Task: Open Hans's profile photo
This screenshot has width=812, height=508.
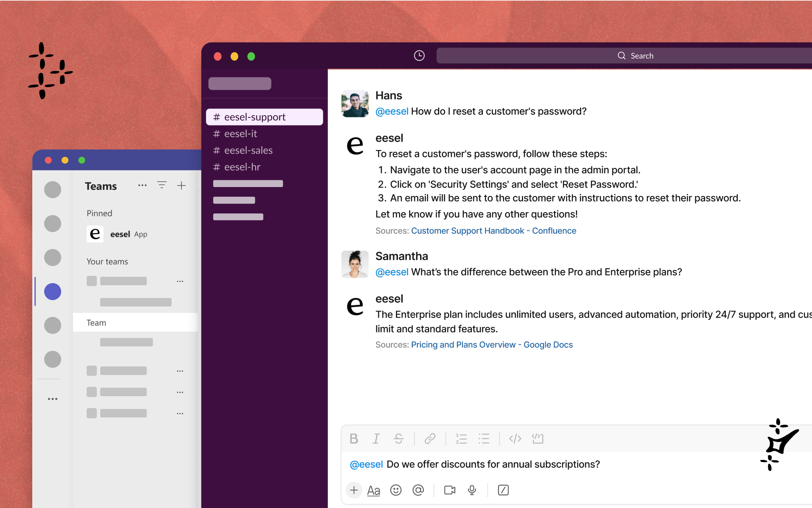Action: [355, 103]
